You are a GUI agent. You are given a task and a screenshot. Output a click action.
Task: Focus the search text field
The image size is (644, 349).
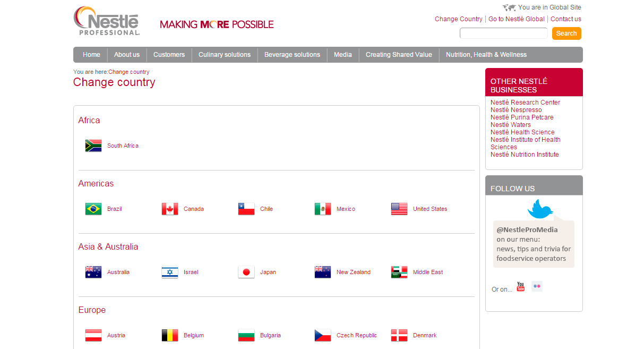click(x=503, y=33)
